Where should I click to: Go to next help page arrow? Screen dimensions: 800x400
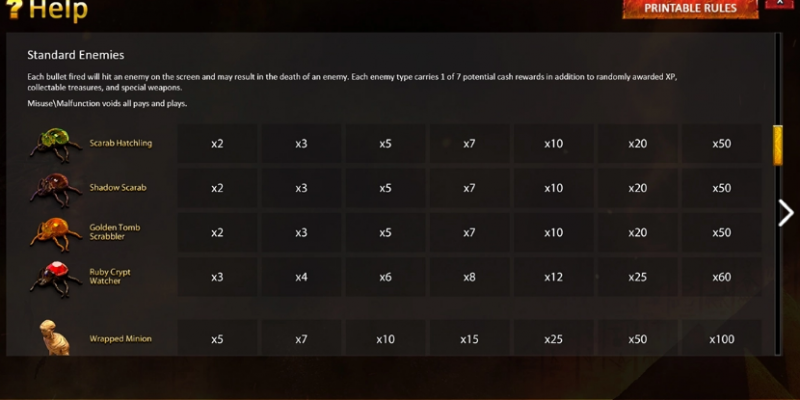point(786,213)
